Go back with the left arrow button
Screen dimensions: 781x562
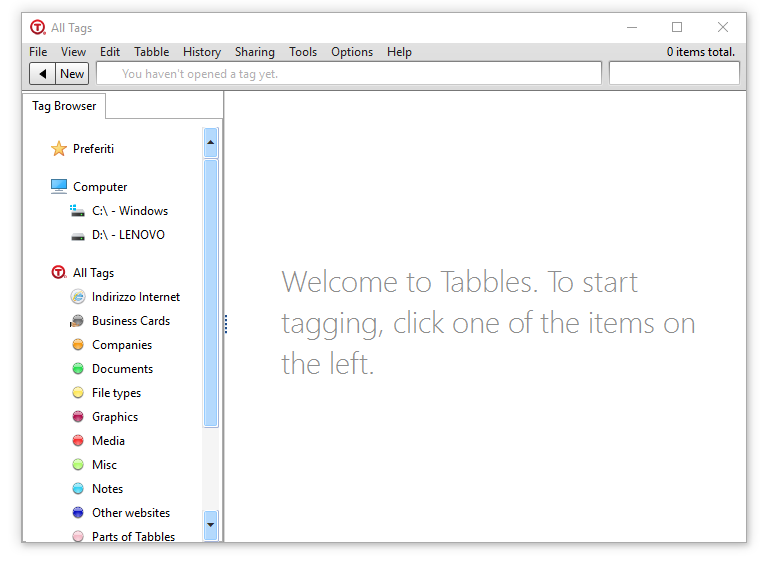tap(42, 74)
